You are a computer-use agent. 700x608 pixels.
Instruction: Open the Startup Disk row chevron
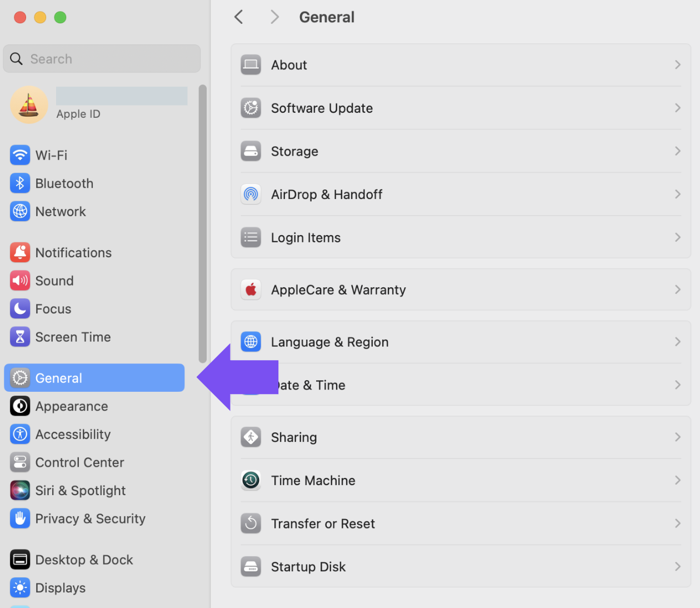pos(678,567)
